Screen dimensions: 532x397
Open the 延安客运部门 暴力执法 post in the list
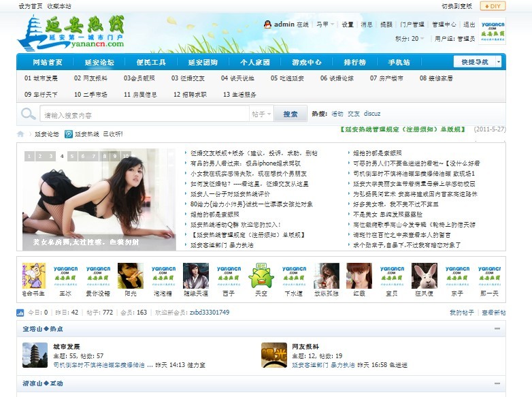point(222,245)
